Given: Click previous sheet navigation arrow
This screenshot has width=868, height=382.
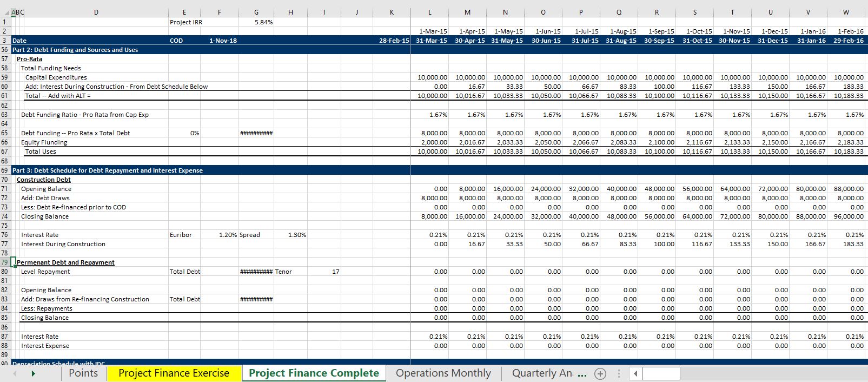Looking at the screenshot, I should click(15, 373).
